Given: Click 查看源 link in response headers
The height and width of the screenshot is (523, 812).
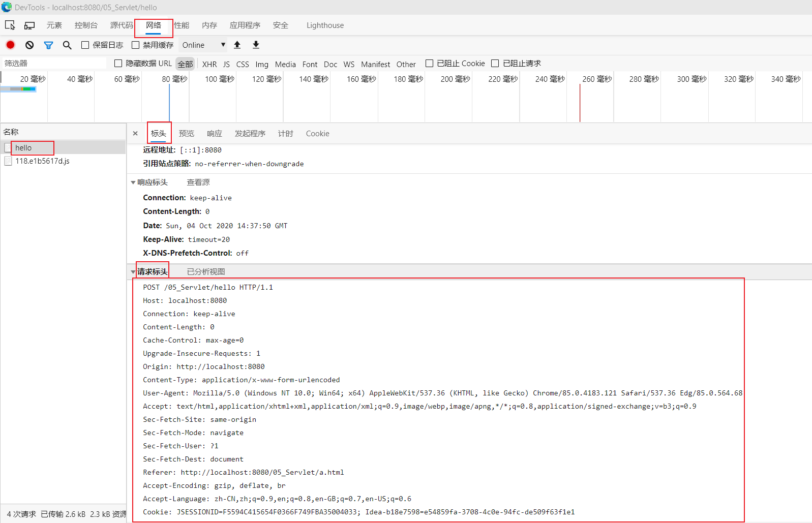Looking at the screenshot, I should pyautogui.click(x=198, y=182).
